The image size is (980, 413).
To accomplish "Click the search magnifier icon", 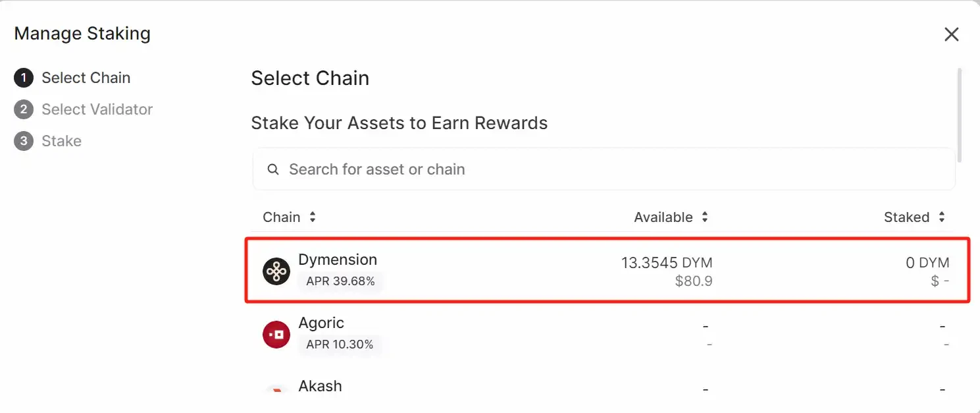I will tap(273, 169).
